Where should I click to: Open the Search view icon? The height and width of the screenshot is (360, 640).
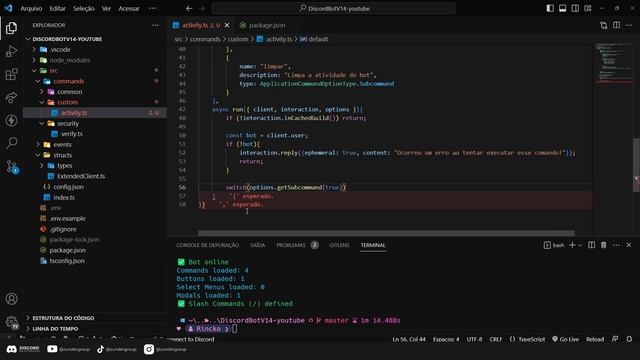(11, 143)
